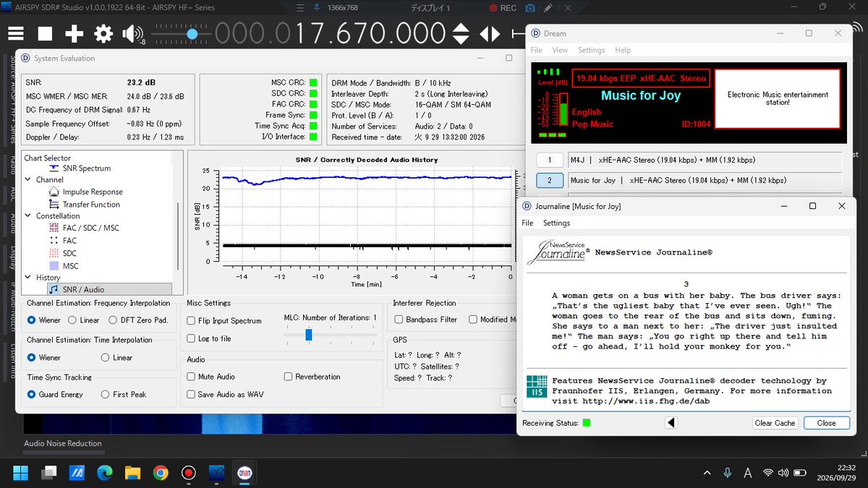Image resolution: width=868 pixels, height=488 pixels.
Task: Click the plus icon to add
Action: pyautogui.click(x=75, y=34)
